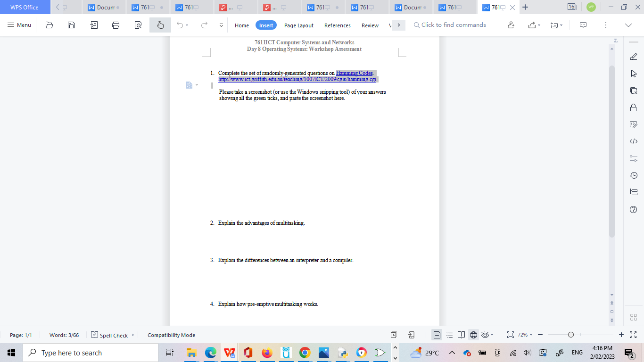
Task: Open Firefox from the taskbar
Action: click(267, 352)
